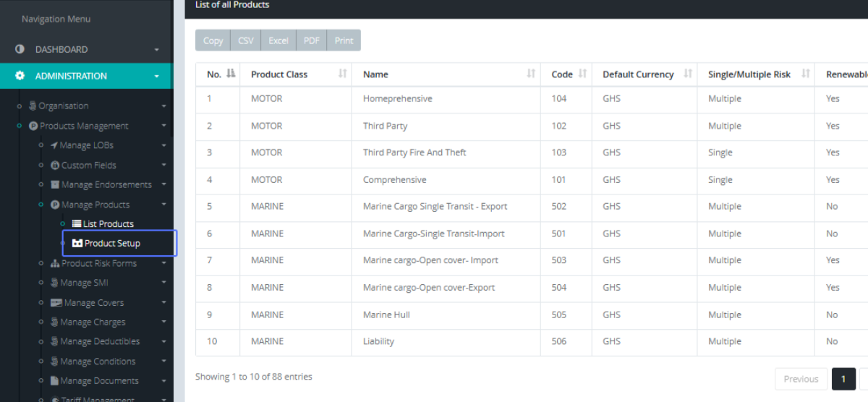Screen dimensions: 868x402
Task: Expand the Manage Endorsements dropdown arrow
Action: coord(163,185)
